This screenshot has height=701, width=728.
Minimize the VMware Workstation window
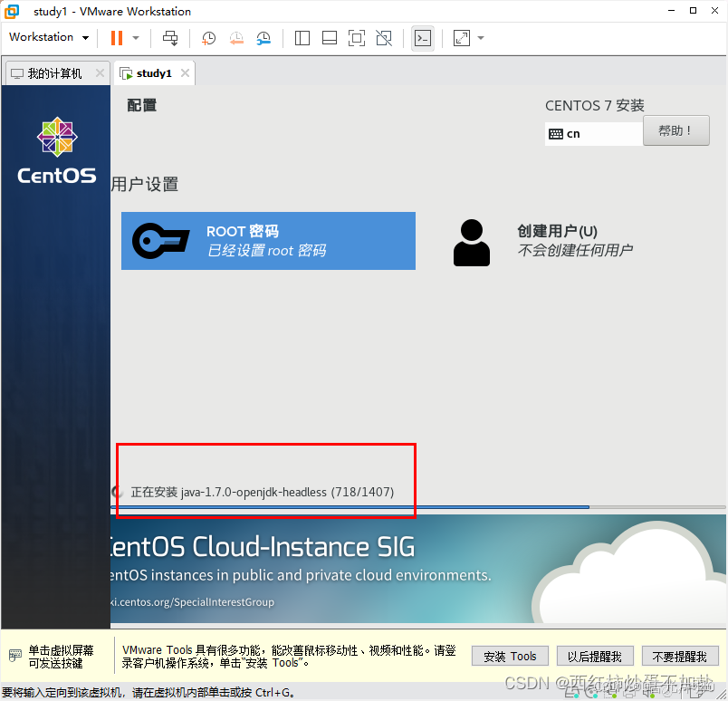(x=671, y=11)
